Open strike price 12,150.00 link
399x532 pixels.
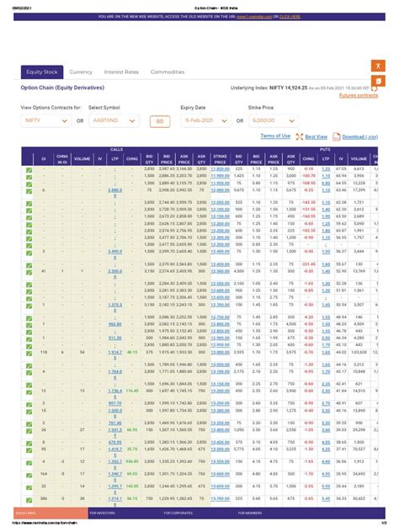tap(221, 216)
